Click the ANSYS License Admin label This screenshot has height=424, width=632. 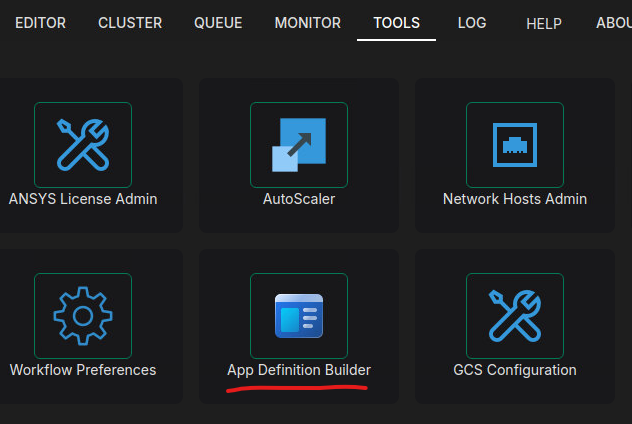[83, 199]
